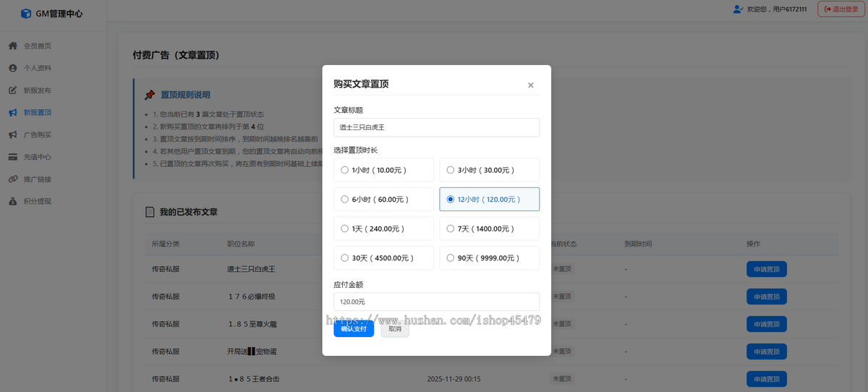
Task: Click the megaphone icon beside 广告购买
Action: pos(12,135)
